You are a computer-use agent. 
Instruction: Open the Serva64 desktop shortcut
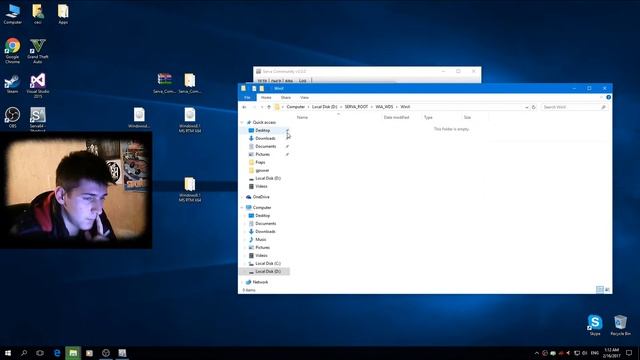[38, 119]
